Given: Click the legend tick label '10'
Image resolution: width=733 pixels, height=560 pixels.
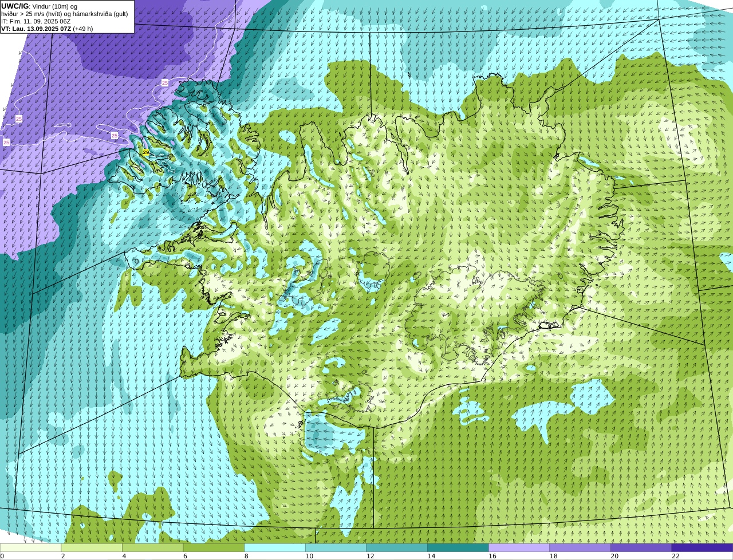Looking at the screenshot, I should [309, 556].
